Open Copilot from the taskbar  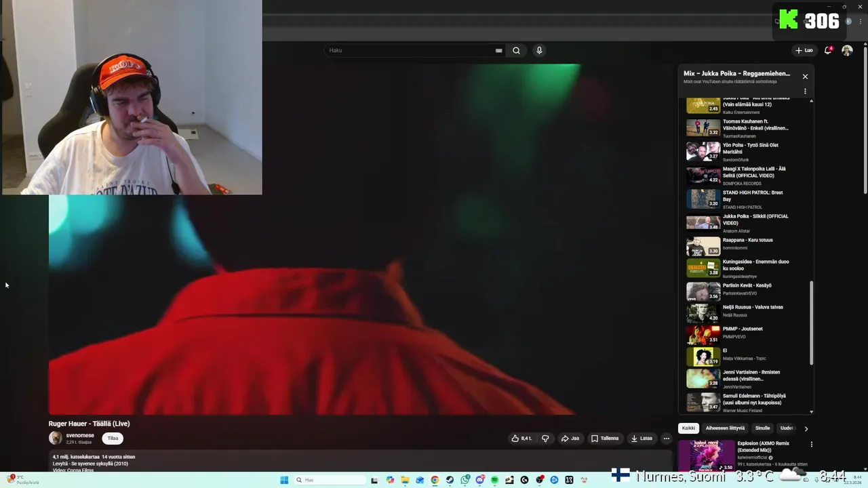390,480
